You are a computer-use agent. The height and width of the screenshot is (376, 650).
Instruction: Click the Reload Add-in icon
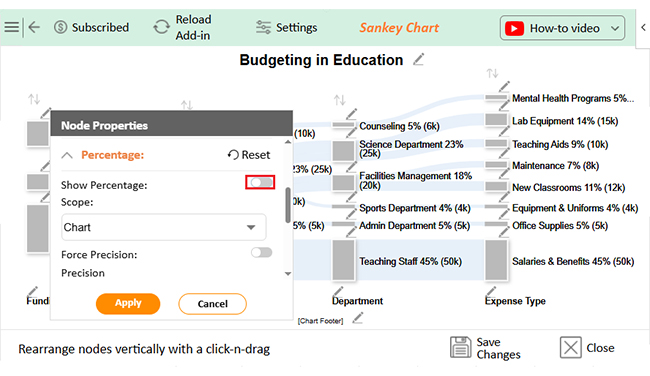coord(161,27)
